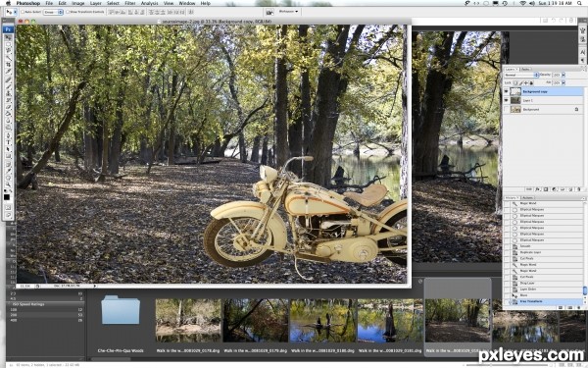This screenshot has height=368, width=588.
Task: Select the Clone Stamp tool
Action: point(8,94)
